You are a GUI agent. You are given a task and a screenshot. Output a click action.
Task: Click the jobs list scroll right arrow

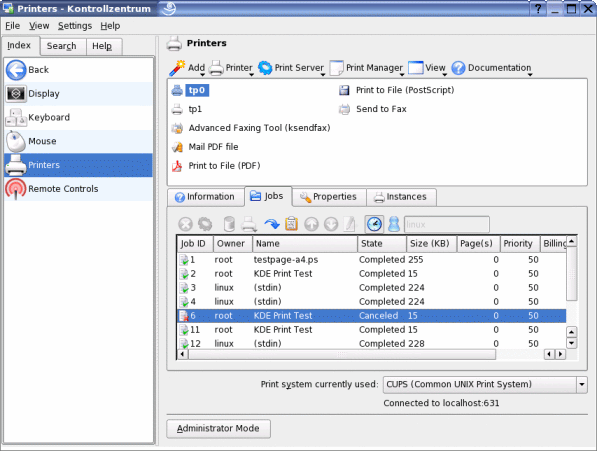click(x=560, y=355)
